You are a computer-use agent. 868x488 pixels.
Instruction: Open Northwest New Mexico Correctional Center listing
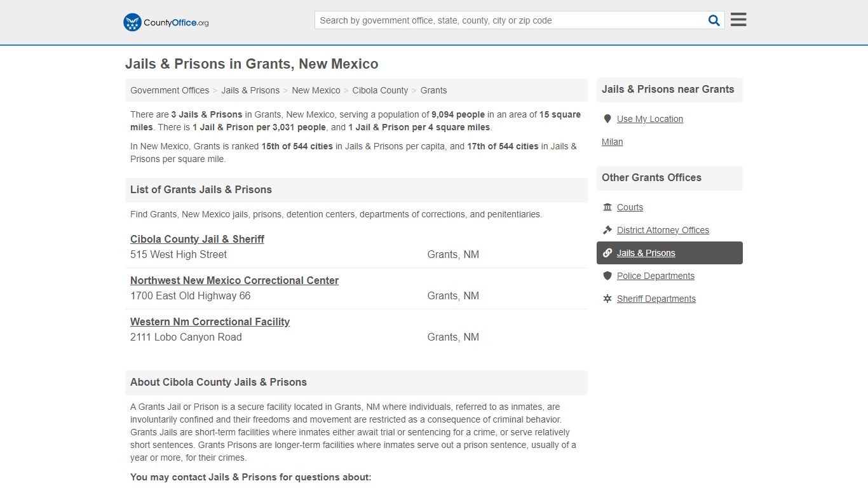234,280
